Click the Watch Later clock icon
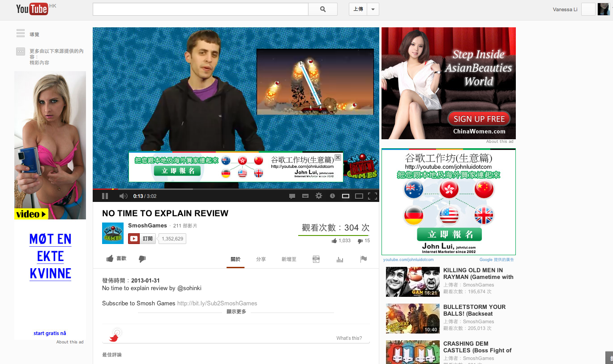Image resolution: width=613 pixels, height=364 pixels. (x=332, y=196)
